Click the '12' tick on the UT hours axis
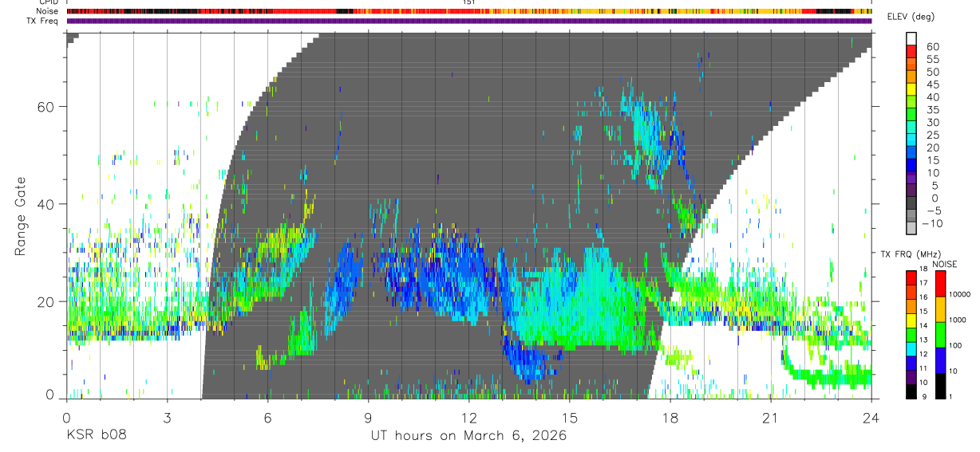The height and width of the screenshot is (452, 980). (468, 418)
